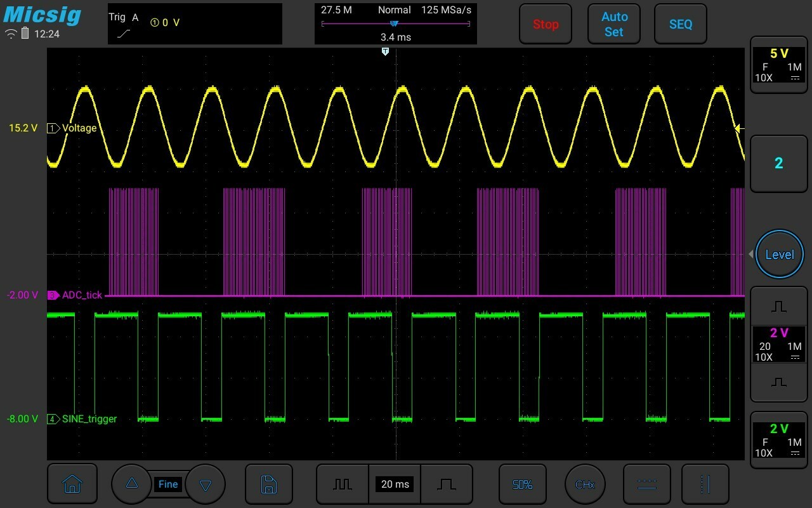Tap the memory position bar above 3.4 ms
Image resolution: width=812 pixels, height=508 pixels.
tap(396, 24)
